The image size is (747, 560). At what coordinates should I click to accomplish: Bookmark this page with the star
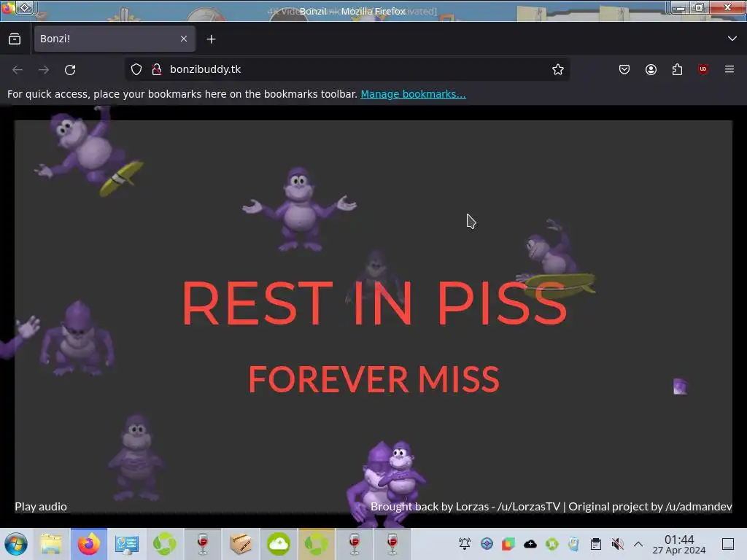(x=558, y=69)
